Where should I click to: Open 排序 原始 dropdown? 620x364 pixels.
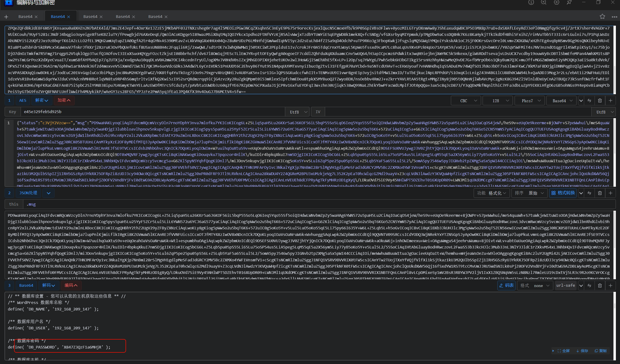point(529,193)
